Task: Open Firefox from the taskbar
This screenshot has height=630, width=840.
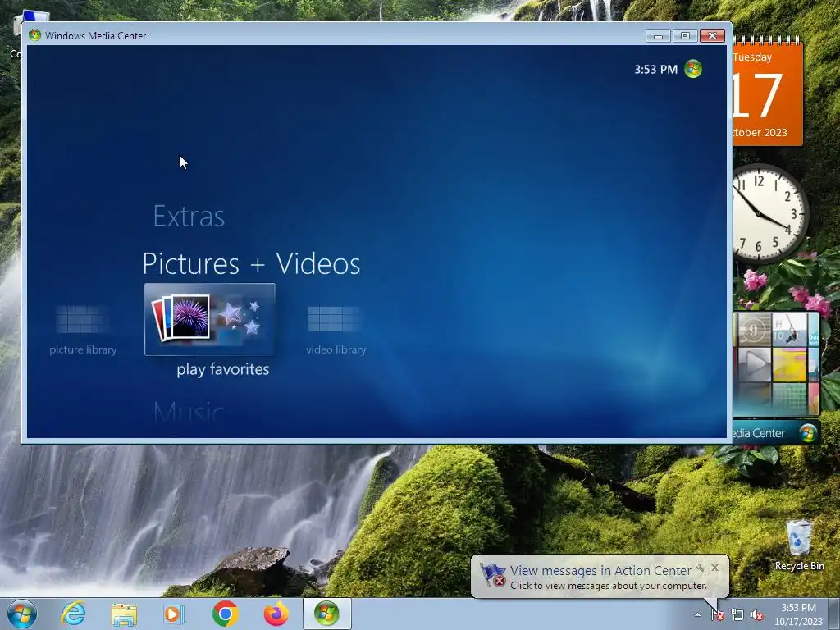Action: coord(276,614)
